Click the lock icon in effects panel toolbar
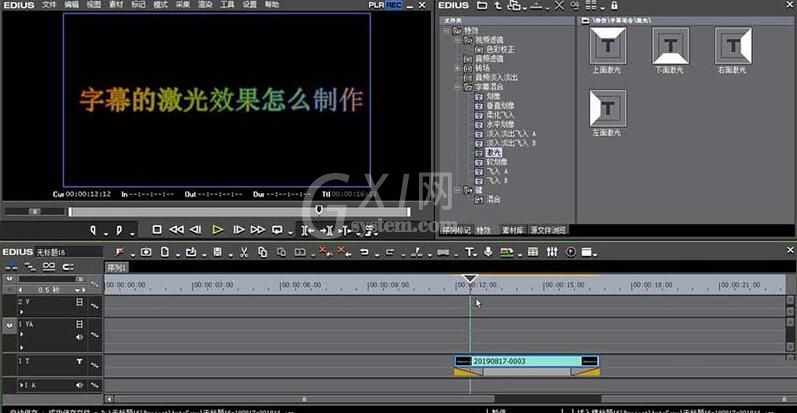Screen dimensions: 797x413 [615, 6]
